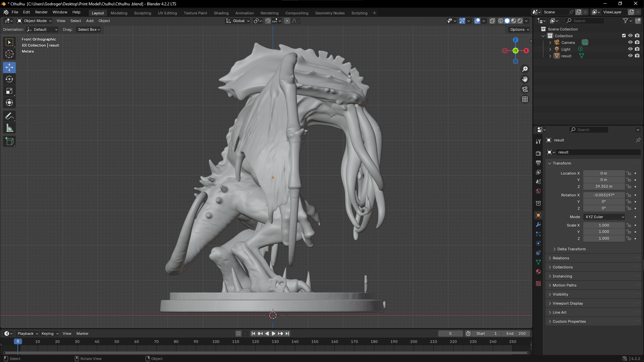This screenshot has width=644, height=362.
Task: Switch to the Shading workspace tab
Action: click(221, 13)
